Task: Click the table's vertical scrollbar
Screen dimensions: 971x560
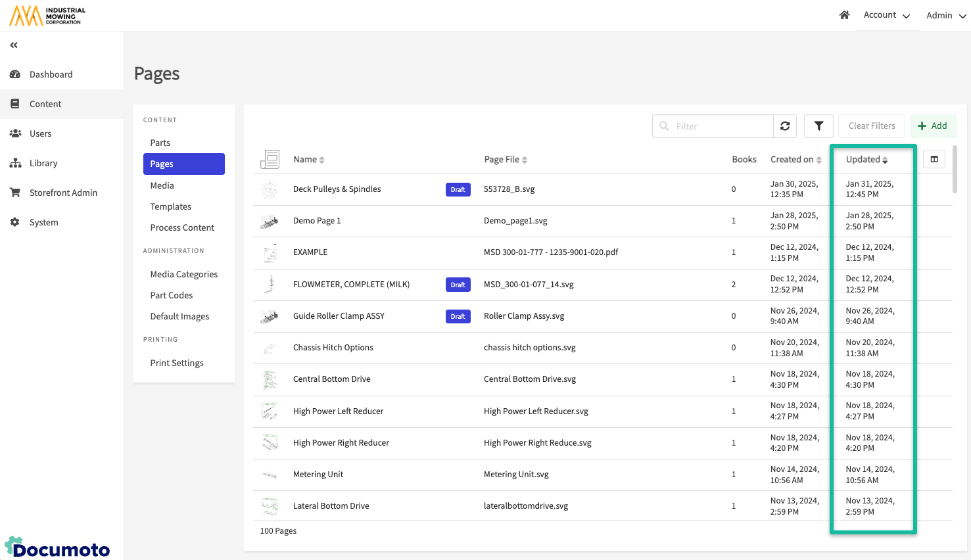Action: tap(955, 170)
